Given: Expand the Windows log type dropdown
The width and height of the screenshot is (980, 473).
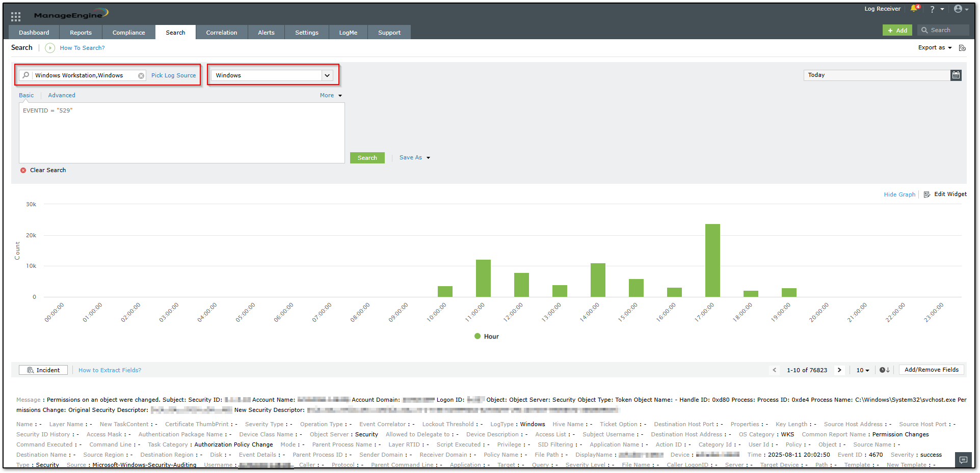Looking at the screenshot, I should pos(327,75).
